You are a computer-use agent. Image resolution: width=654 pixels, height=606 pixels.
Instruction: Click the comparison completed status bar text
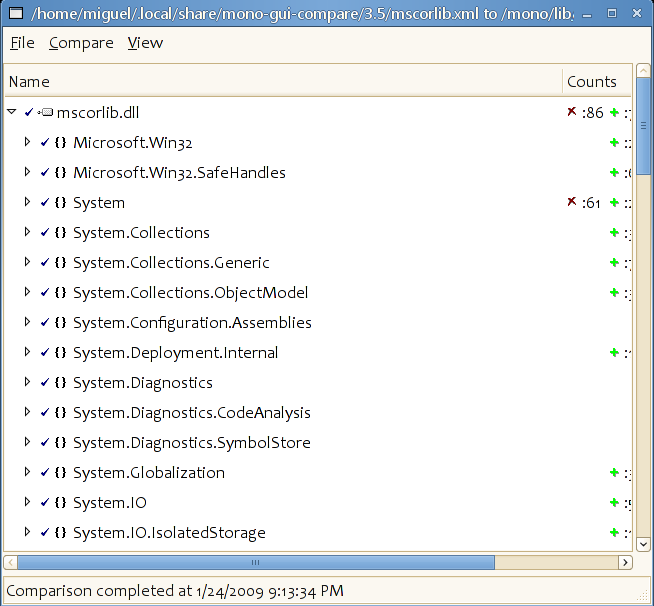tap(175, 591)
